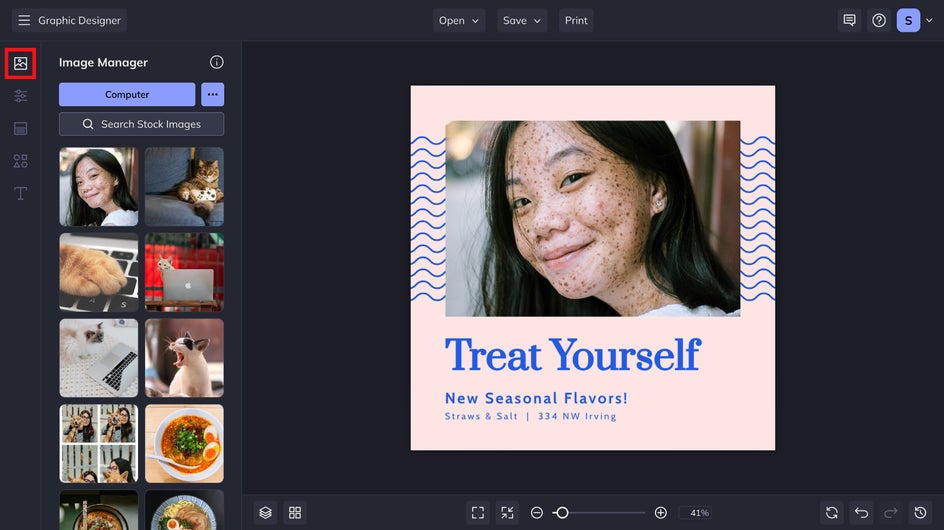Screen dimensions: 944x530
Task: Open the Graphics shapes sidebar icon
Action: tap(20, 161)
